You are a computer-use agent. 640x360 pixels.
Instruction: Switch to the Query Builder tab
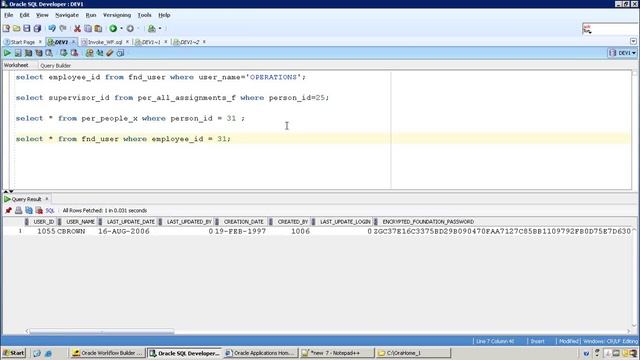pos(56,65)
